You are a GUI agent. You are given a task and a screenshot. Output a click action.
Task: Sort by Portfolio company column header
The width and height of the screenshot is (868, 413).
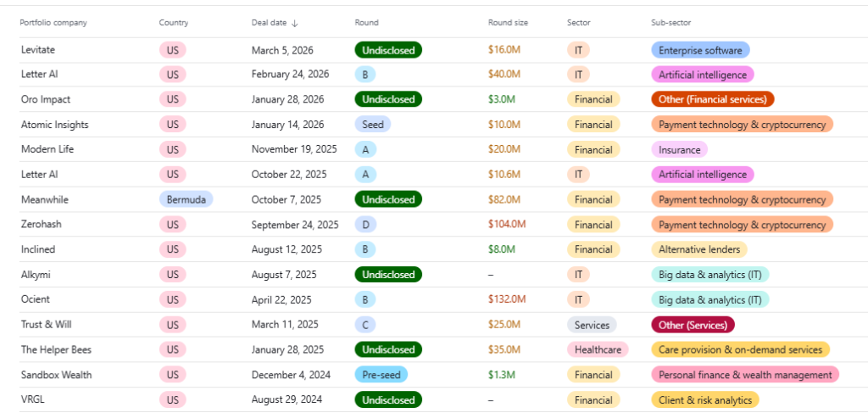pos(53,23)
